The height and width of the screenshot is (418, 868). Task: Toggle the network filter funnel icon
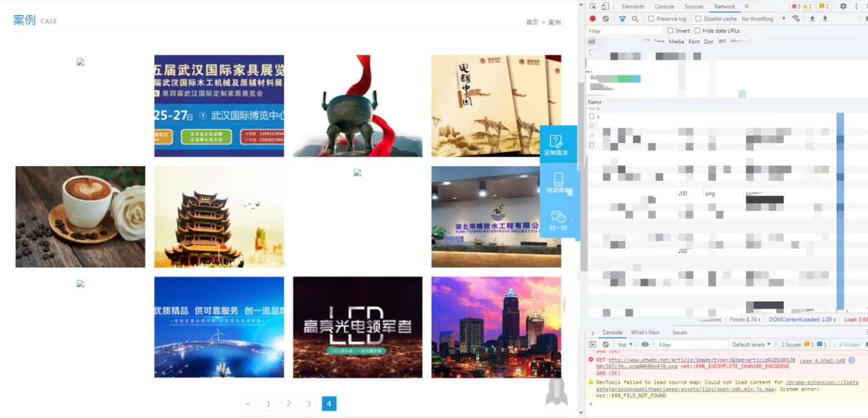pos(622,18)
